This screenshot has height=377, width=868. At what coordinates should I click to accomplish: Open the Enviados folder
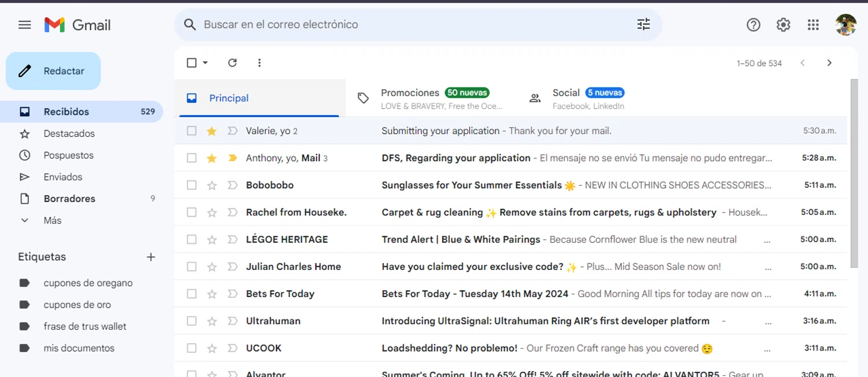(x=62, y=177)
